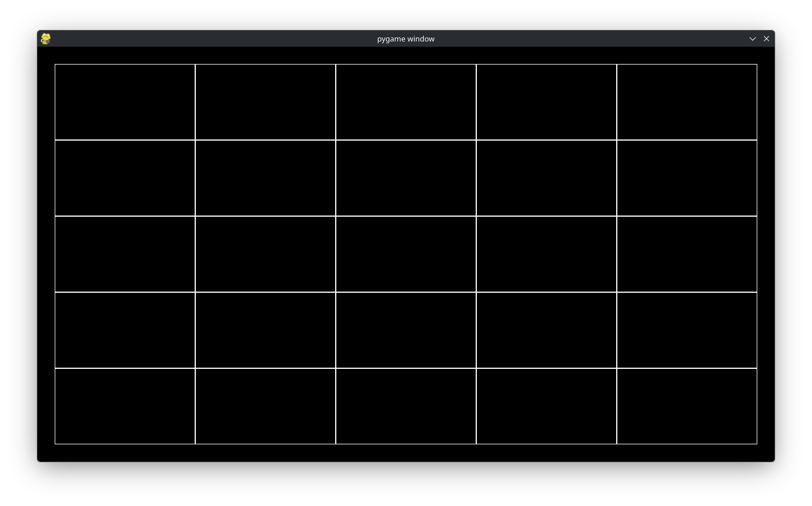Select the top-right cell of the grid
The width and height of the screenshot is (812, 506).
click(x=687, y=102)
